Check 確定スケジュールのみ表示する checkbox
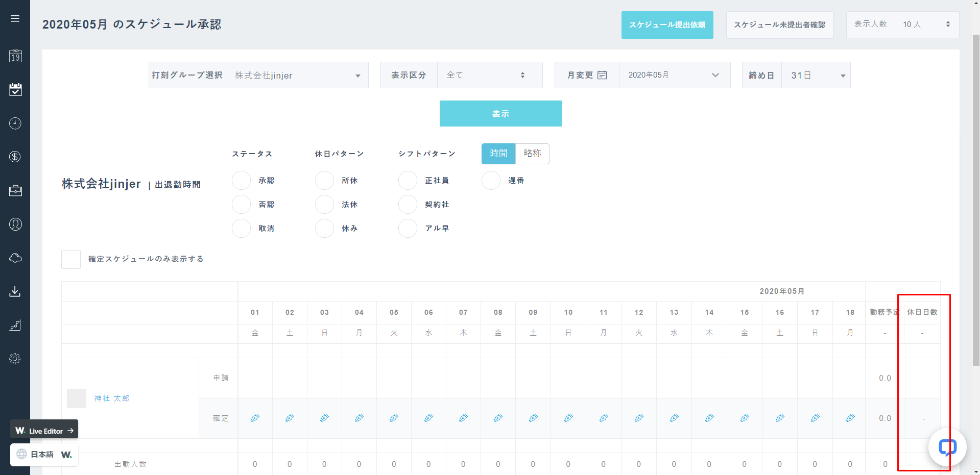 [x=71, y=259]
